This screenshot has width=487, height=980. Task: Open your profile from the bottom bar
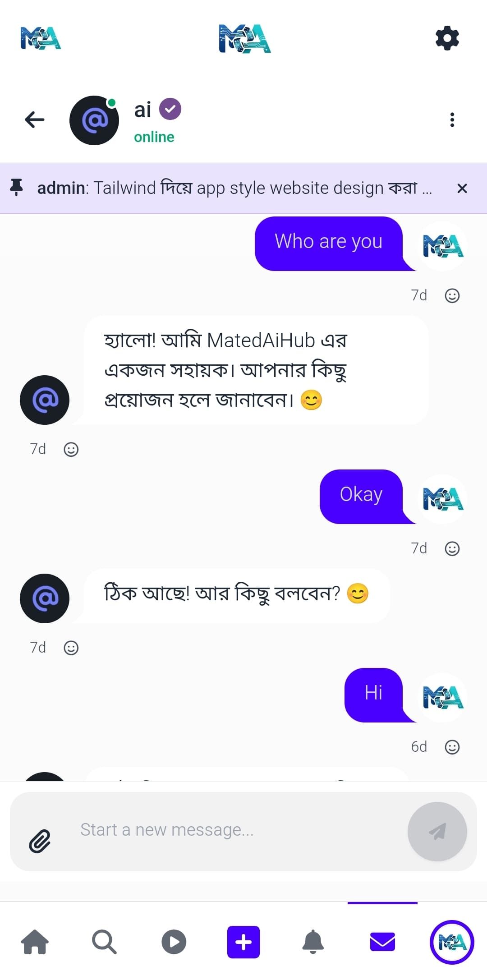pos(452,943)
